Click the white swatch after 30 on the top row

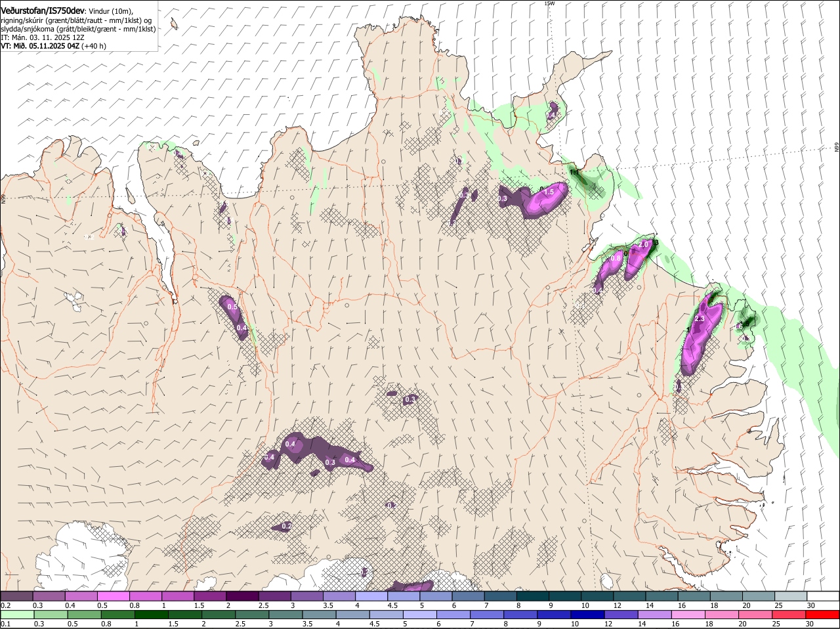tap(823, 596)
